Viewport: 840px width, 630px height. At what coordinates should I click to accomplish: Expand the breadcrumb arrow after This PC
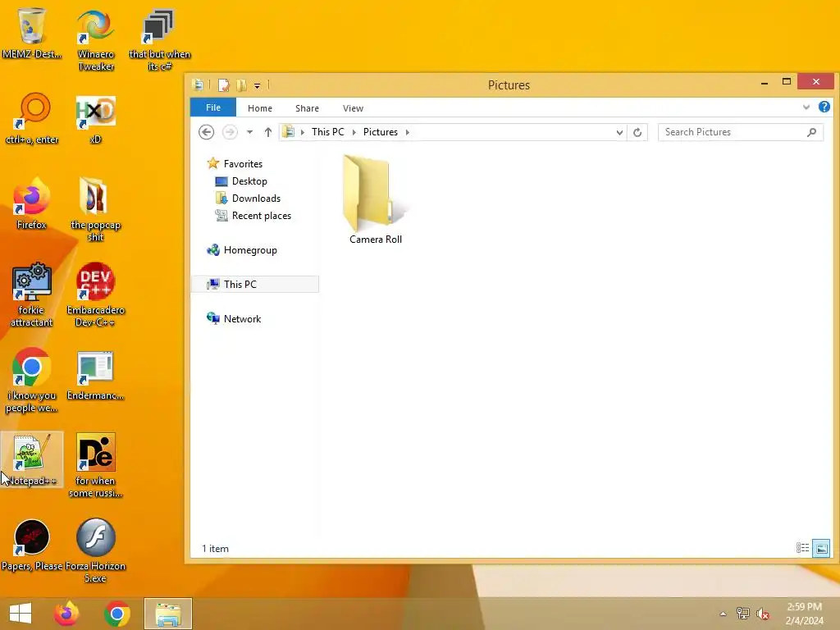pos(354,132)
